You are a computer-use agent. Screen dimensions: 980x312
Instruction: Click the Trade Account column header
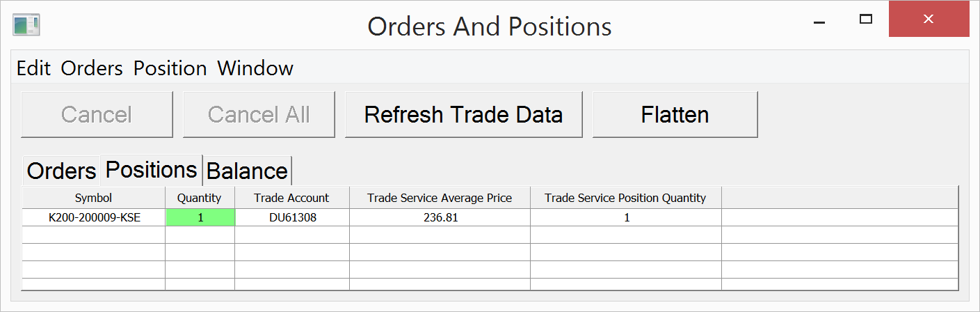click(291, 198)
